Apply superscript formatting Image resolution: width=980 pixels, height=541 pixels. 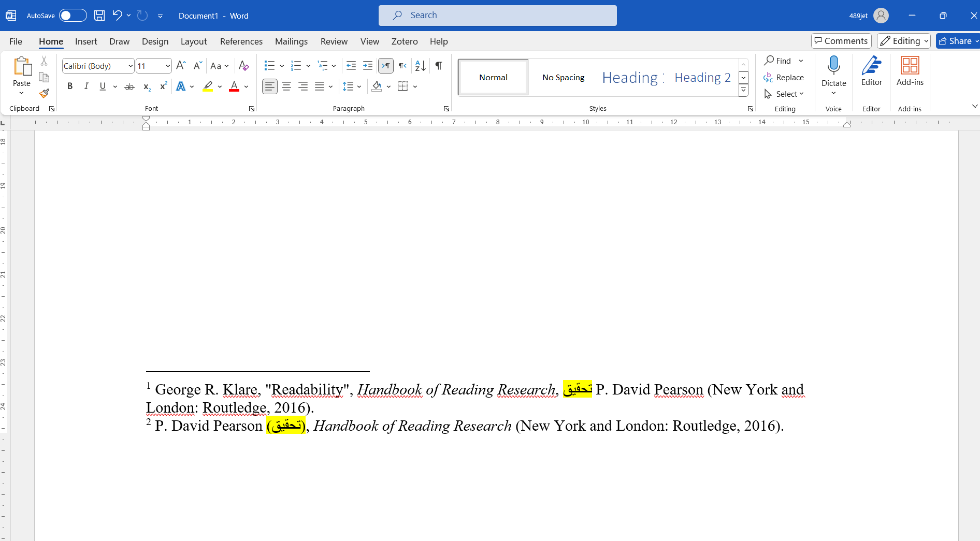(163, 86)
